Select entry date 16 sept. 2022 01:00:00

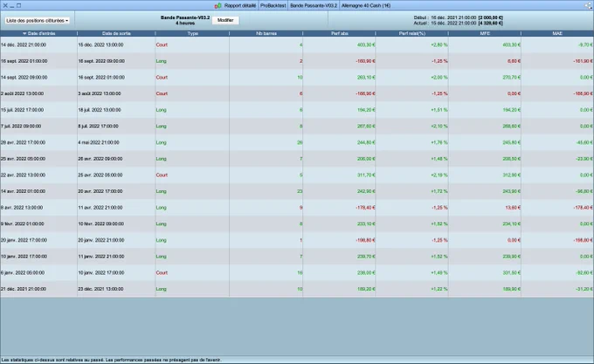point(24,61)
